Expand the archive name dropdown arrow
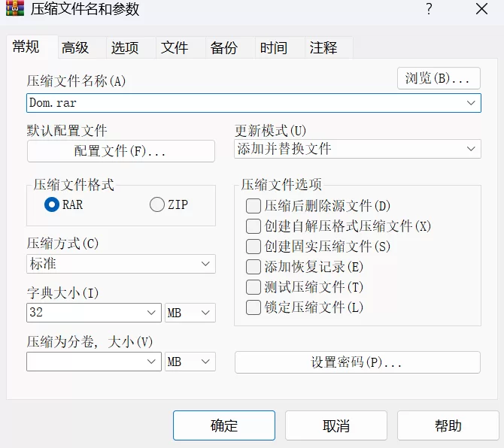The height and width of the screenshot is (448, 504). click(471, 103)
